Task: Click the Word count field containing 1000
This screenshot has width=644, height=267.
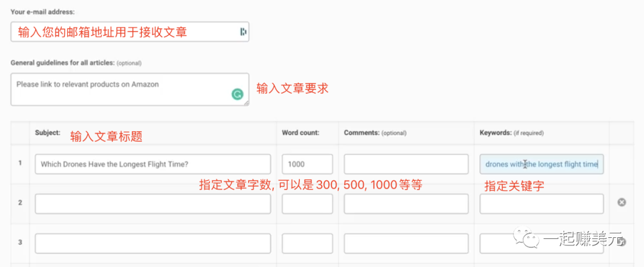Action: [x=307, y=164]
